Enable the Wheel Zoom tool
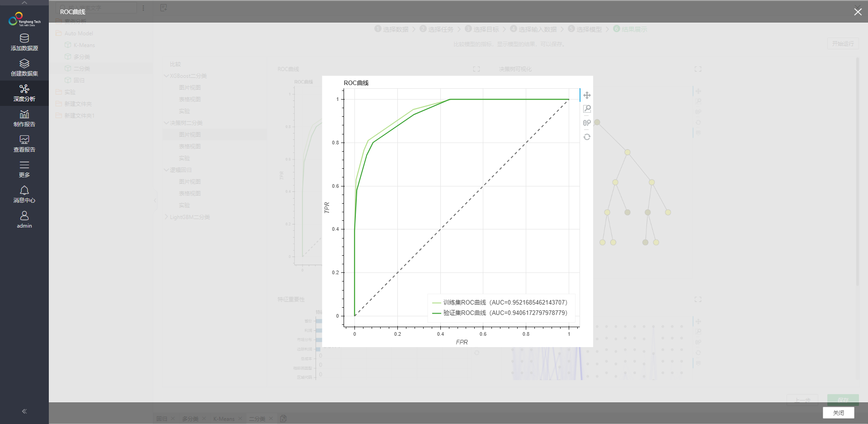The height and width of the screenshot is (424, 868). [587, 123]
